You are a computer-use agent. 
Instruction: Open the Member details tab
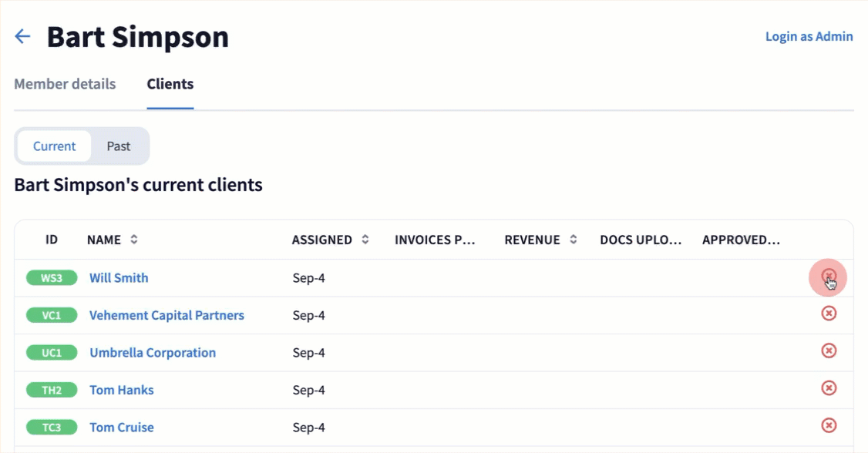(x=65, y=84)
